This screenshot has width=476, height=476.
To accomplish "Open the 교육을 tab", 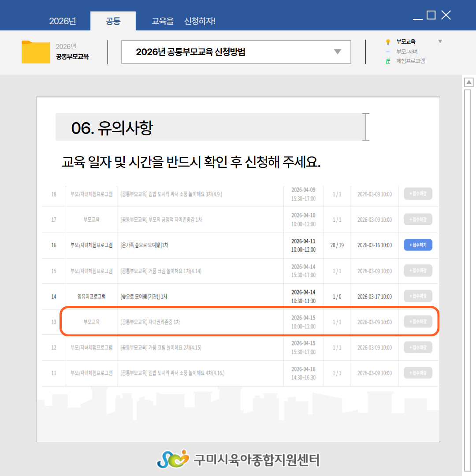I will pyautogui.click(x=163, y=21).
